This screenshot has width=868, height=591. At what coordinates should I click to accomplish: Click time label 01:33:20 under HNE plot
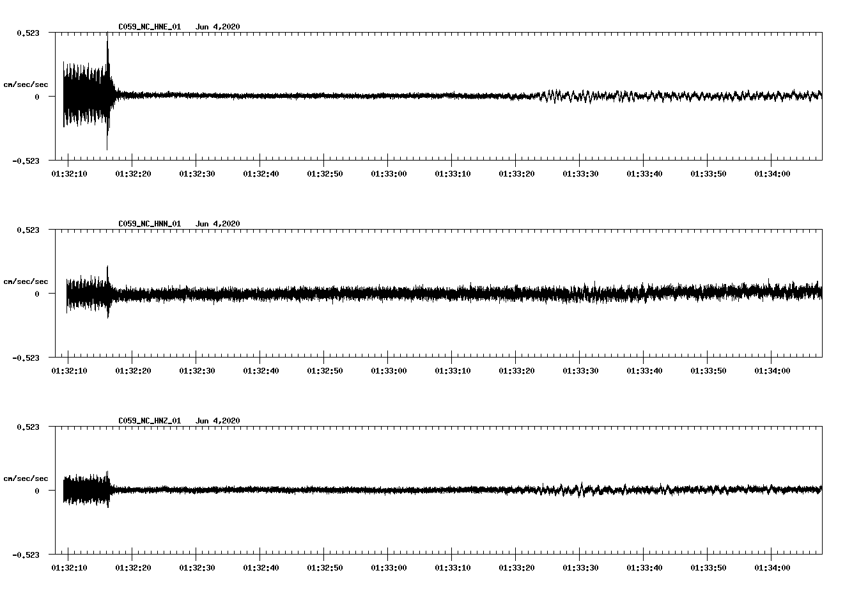point(516,174)
